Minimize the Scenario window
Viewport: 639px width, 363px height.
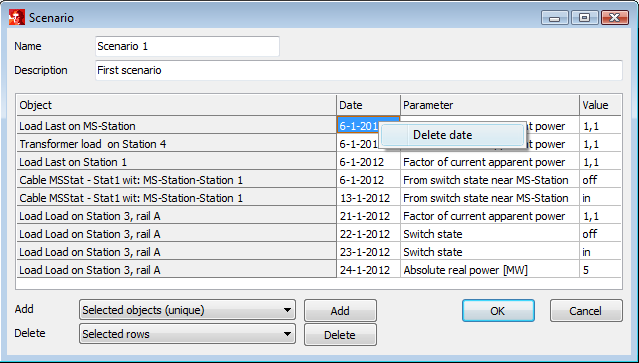(x=555, y=18)
